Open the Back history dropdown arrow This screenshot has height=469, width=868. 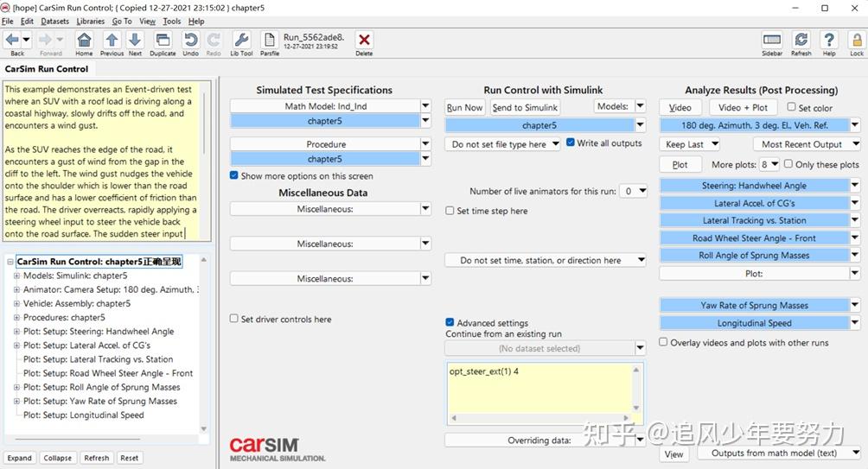click(26, 40)
